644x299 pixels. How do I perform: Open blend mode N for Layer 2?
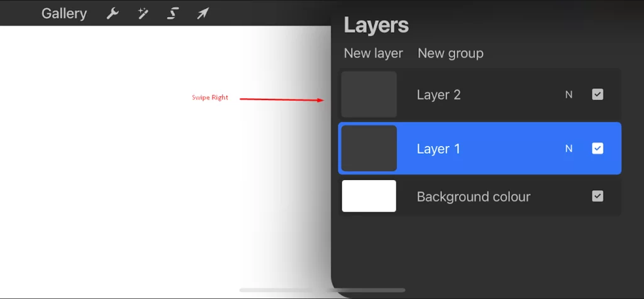pyautogui.click(x=569, y=94)
